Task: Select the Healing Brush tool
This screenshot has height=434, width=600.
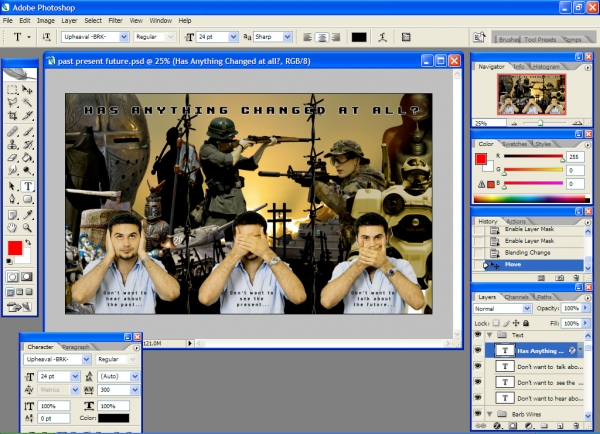Action: pyautogui.click(x=12, y=132)
